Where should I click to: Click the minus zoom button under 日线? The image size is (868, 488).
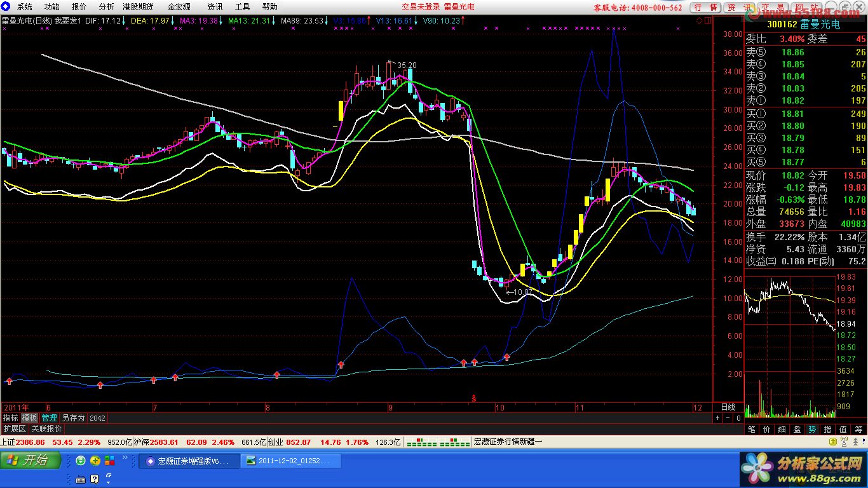(728, 418)
